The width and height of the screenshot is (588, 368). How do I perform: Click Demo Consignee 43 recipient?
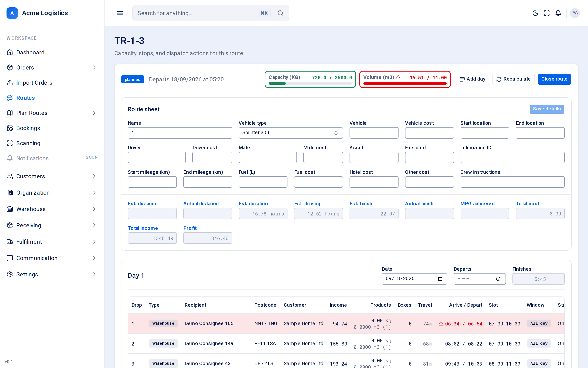click(207, 363)
